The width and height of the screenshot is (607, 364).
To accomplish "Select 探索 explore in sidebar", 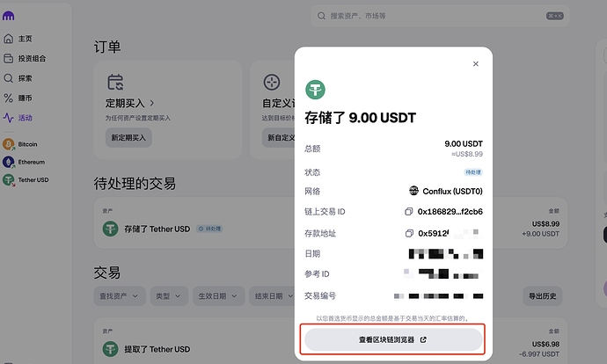I will [24, 77].
